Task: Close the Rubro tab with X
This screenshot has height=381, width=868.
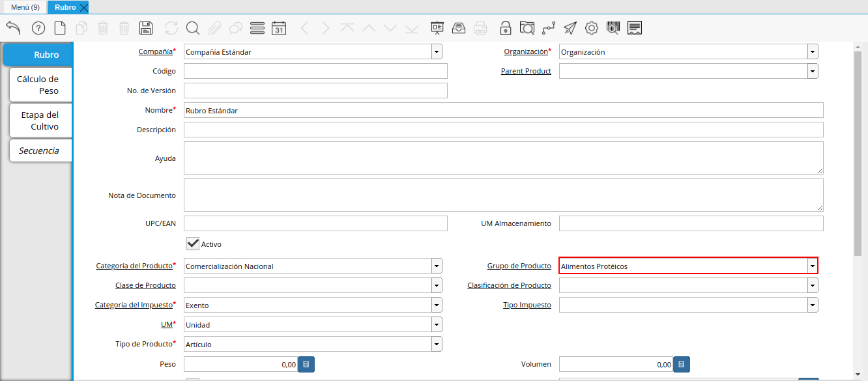Action: pyautogui.click(x=83, y=8)
